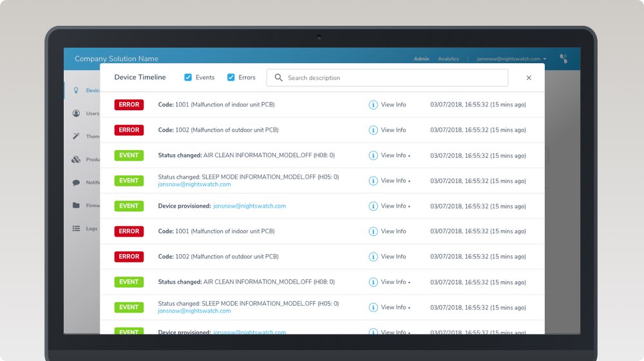
Task: Uncheck the Errors filter checkbox
Action: (x=231, y=77)
